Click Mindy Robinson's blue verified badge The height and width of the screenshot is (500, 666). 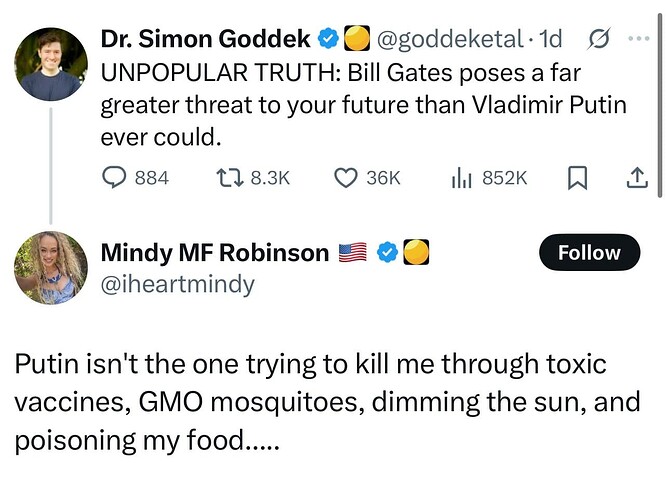coord(388,252)
